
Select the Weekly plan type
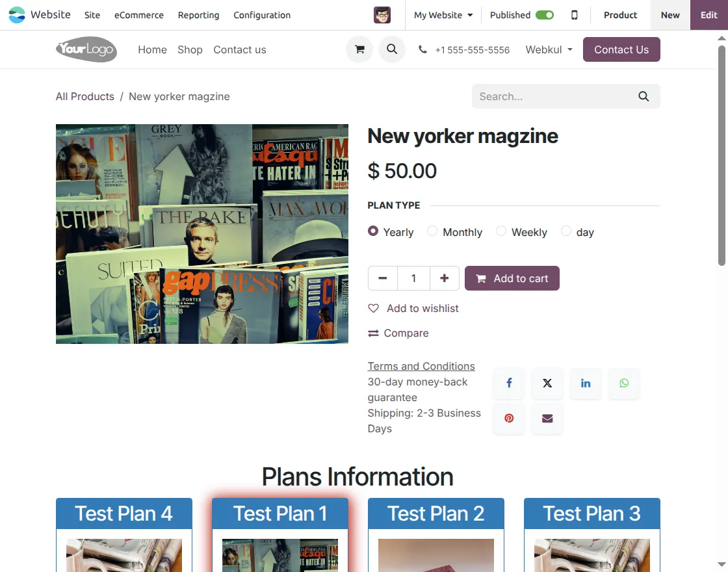(x=501, y=231)
